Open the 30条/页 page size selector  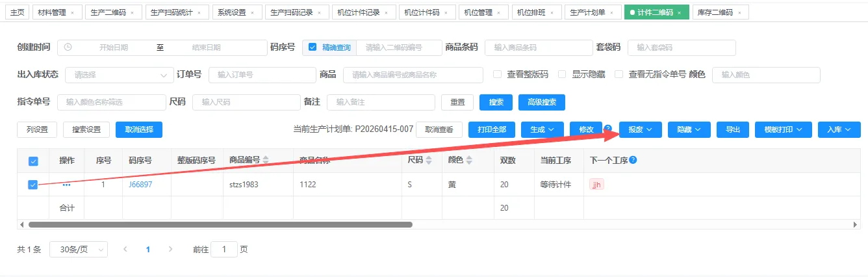[x=78, y=249]
